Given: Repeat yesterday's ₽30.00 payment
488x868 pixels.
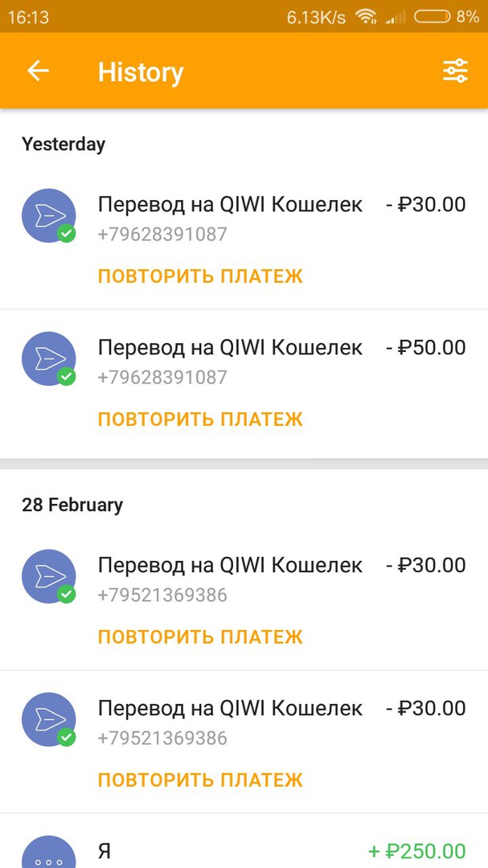Looking at the screenshot, I should click(200, 276).
